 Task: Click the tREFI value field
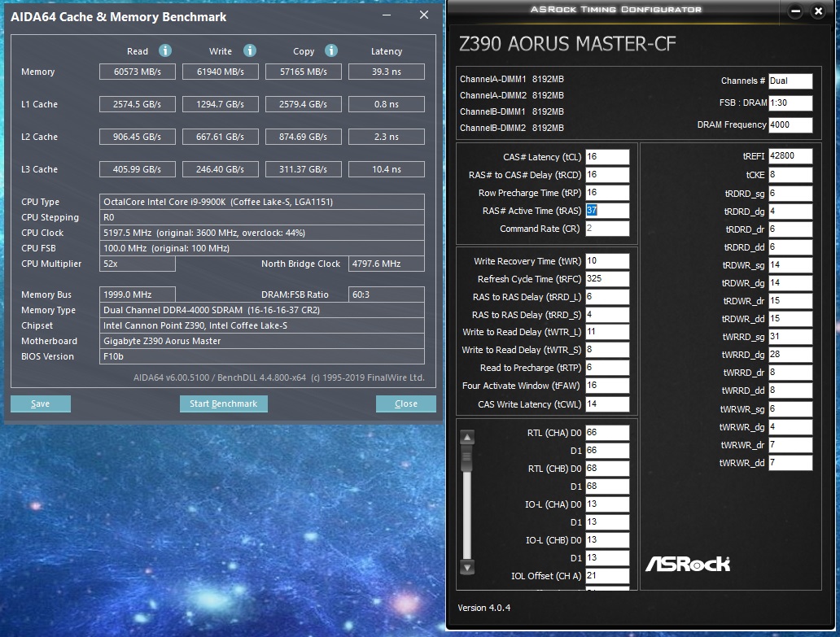tap(790, 155)
